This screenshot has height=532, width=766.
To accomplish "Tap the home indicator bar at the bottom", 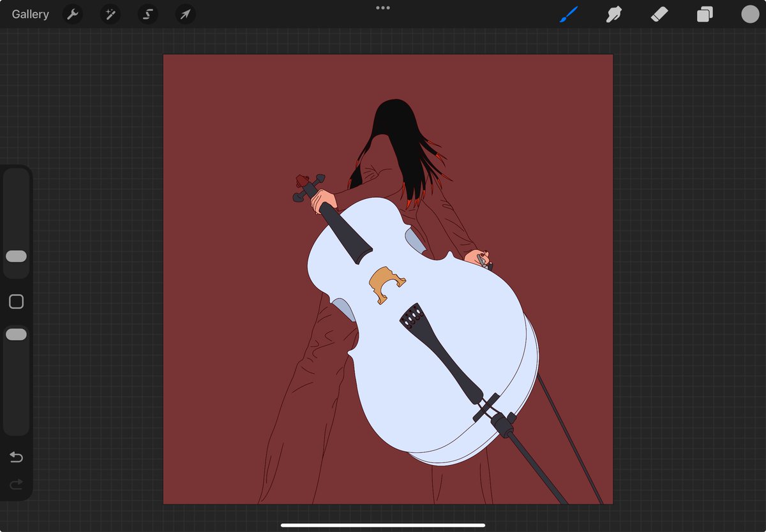I will click(x=383, y=526).
